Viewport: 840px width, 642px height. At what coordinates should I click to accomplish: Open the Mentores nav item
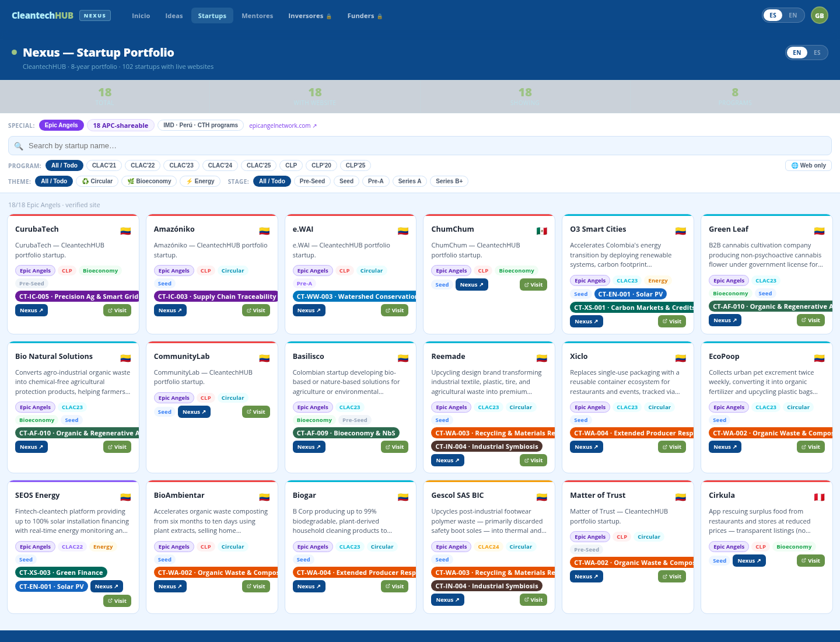257,16
